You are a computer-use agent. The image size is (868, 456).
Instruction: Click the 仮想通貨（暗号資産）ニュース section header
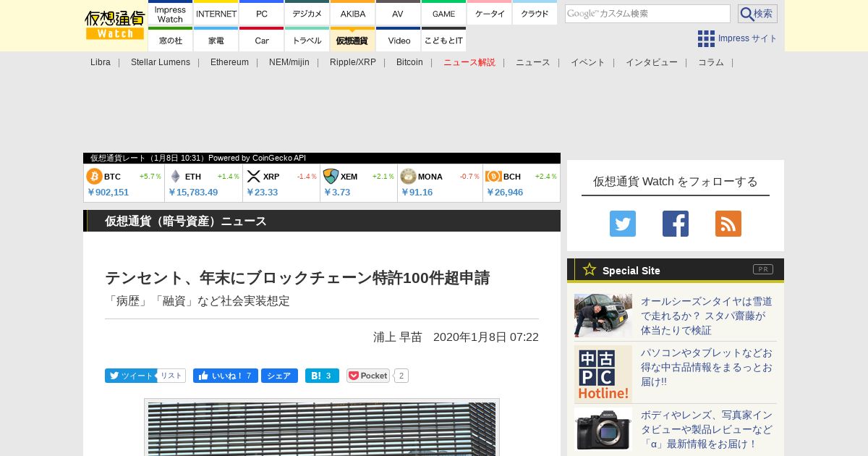pyautogui.click(x=322, y=221)
